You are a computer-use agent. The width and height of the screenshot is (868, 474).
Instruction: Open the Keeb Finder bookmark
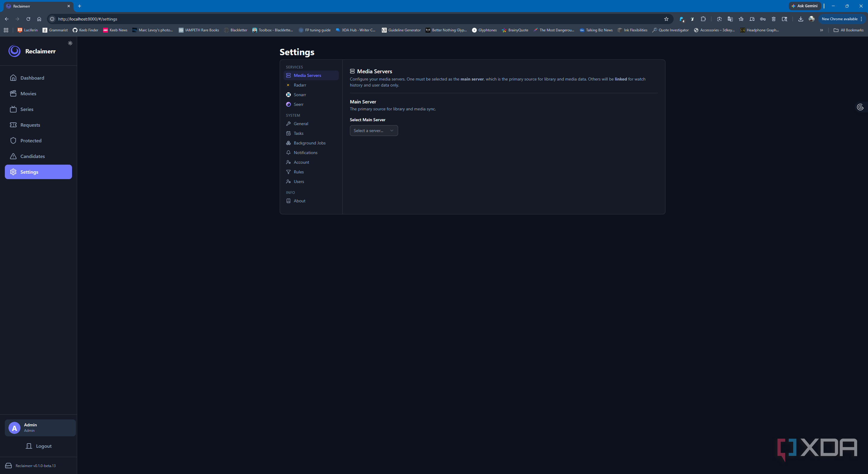tap(85, 30)
